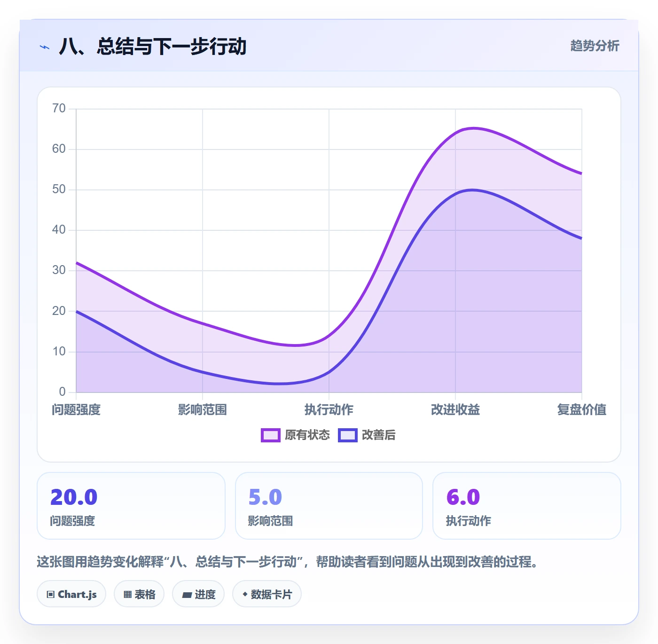Screen dimensions: 658x644
Task: Click the 问题强度 x-axis label
Action: pos(76,410)
